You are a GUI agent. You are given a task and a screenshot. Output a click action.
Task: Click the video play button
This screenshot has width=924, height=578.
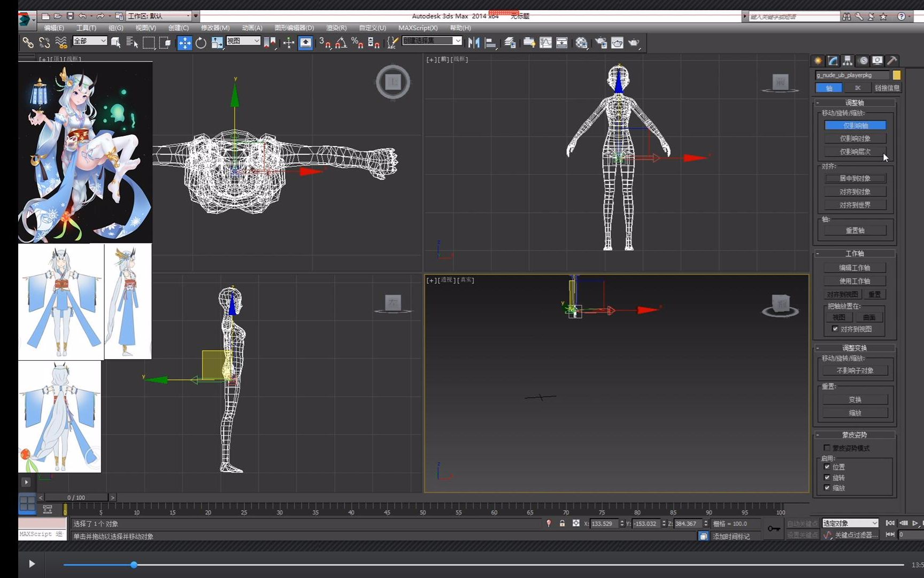(32, 564)
